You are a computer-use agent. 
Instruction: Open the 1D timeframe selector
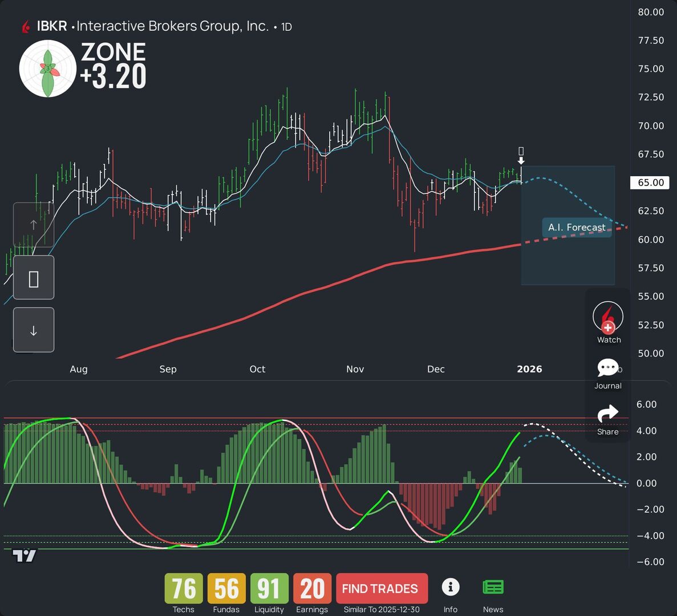tap(285, 26)
